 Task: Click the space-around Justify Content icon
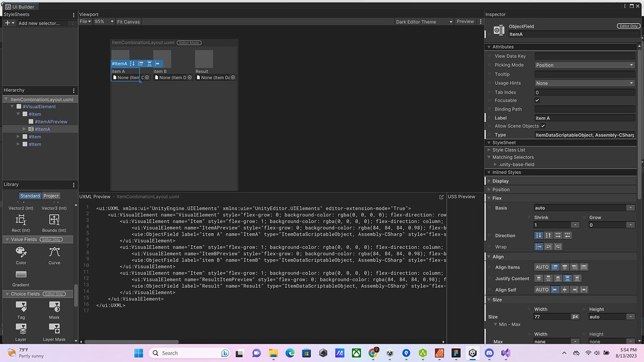[576, 278]
